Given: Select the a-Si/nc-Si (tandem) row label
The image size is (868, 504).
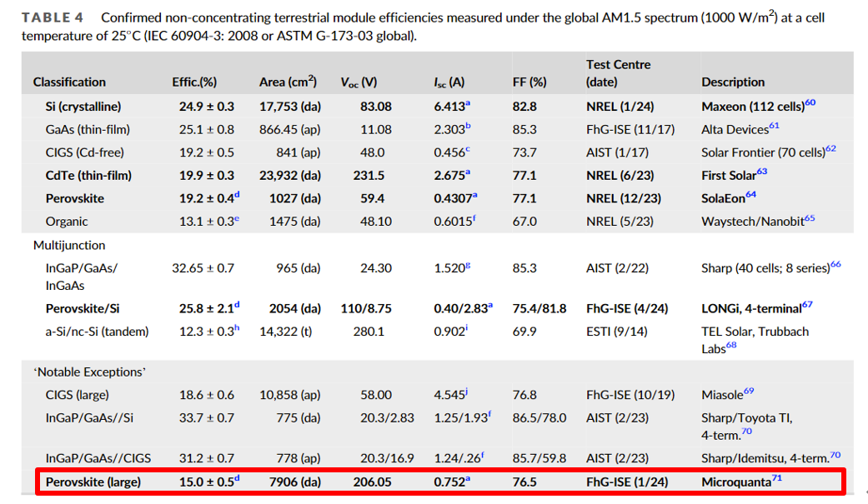Looking at the screenshot, I should (x=97, y=332).
